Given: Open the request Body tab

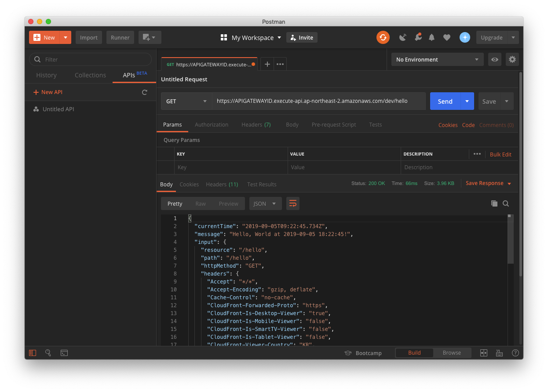Looking at the screenshot, I should point(292,125).
